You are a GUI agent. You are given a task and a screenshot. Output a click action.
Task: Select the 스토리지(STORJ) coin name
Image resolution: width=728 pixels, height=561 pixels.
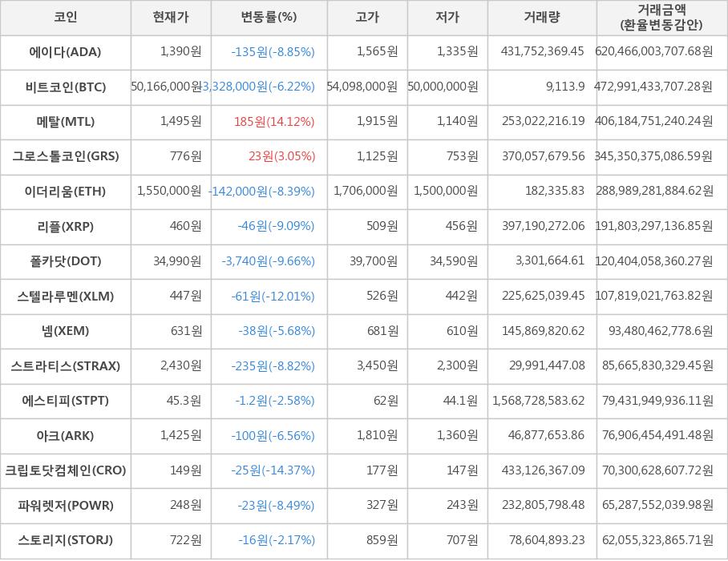(66, 540)
